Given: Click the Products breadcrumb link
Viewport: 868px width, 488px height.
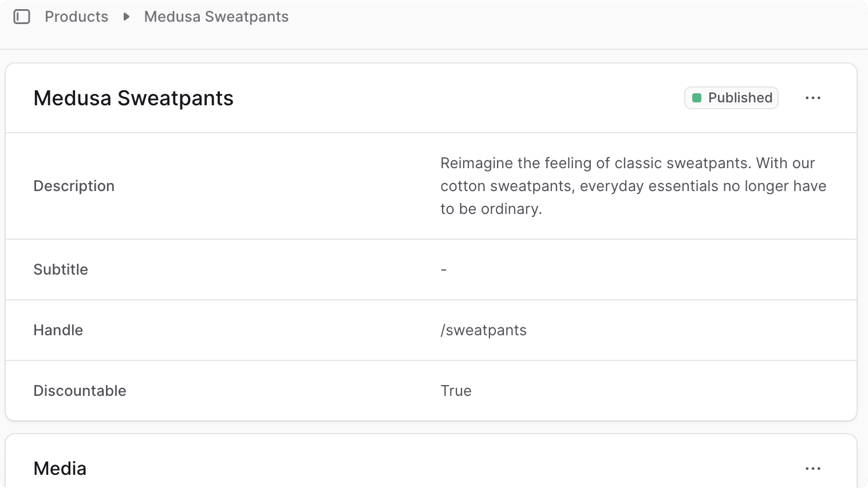Looking at the screenshot, I should [76, 17].
